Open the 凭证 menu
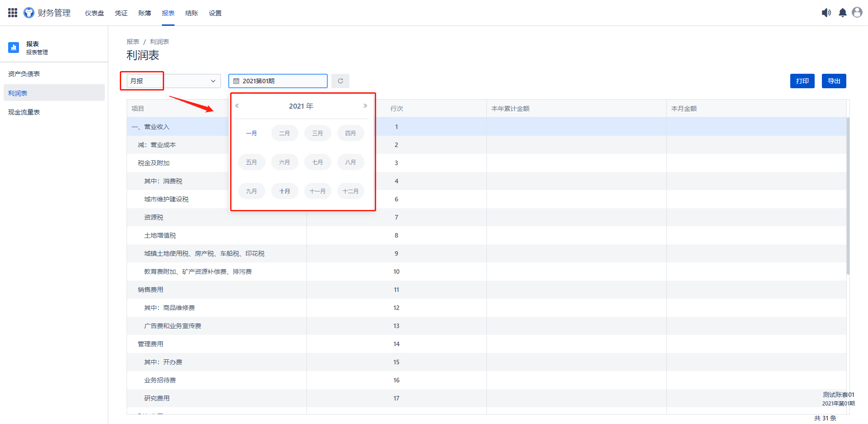Image resolution: width=868 pixels, height=424 pixels. tap(121, 13)
